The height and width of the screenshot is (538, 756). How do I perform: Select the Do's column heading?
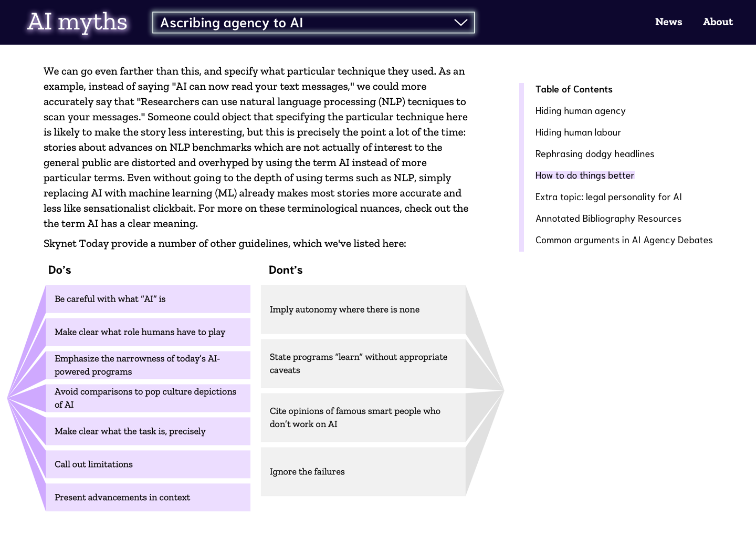click(x=59, y=270)
